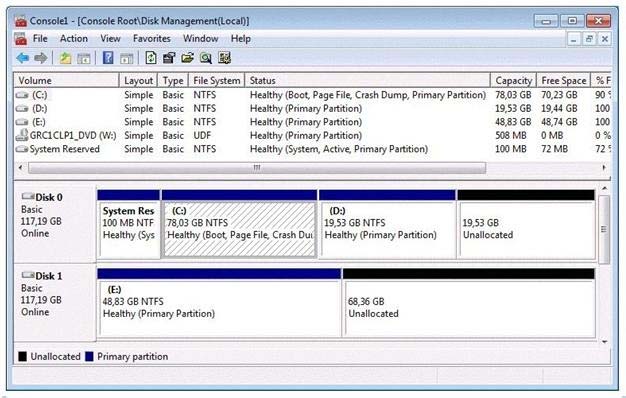Click the 78,03 GB capacity cell
The width and height of the screenshot is (626, 398).
coord(513,95)
